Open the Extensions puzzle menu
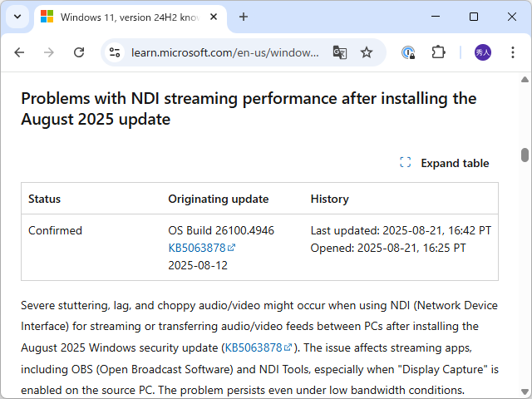Screen dimensions: 532x399 [x=438, y=52]
